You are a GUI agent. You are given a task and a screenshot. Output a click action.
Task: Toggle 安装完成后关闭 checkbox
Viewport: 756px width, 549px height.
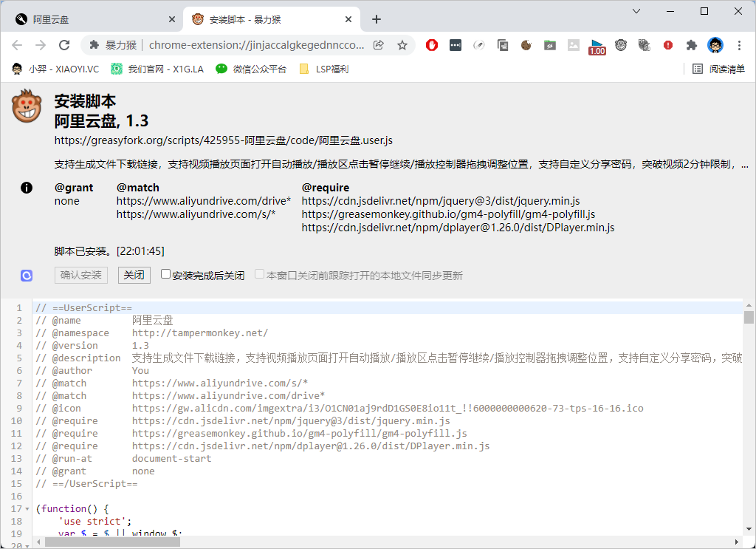165,274
